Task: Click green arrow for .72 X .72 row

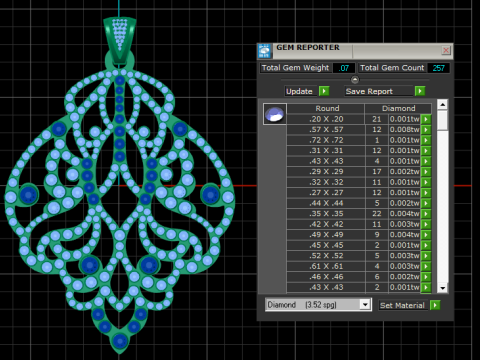Action: coord(426,140)
